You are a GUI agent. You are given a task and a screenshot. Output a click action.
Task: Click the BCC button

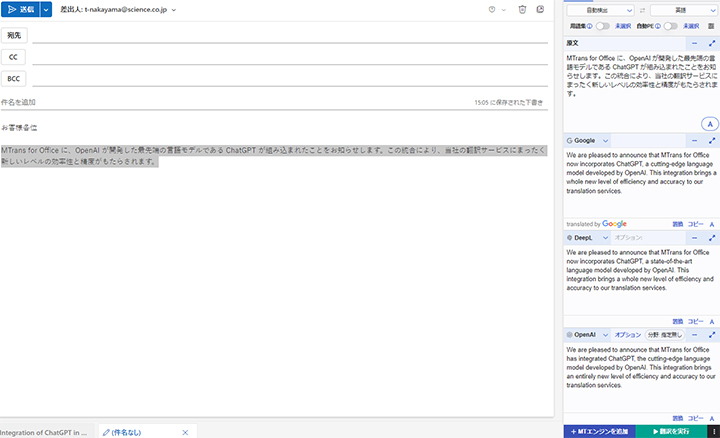(14, 79)
